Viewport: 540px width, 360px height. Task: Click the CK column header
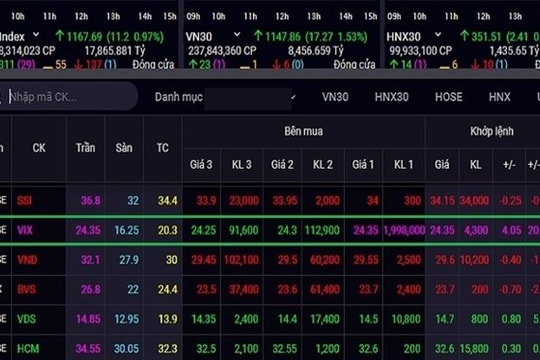click(x=39, y=148)
